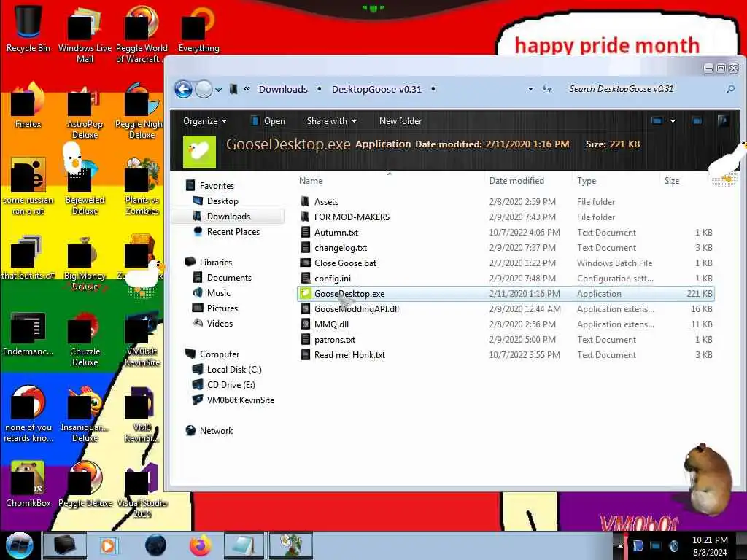The image size is (747, 560).
Task: Select the ChomikBox desktop icon
Action: coord(28,484)
